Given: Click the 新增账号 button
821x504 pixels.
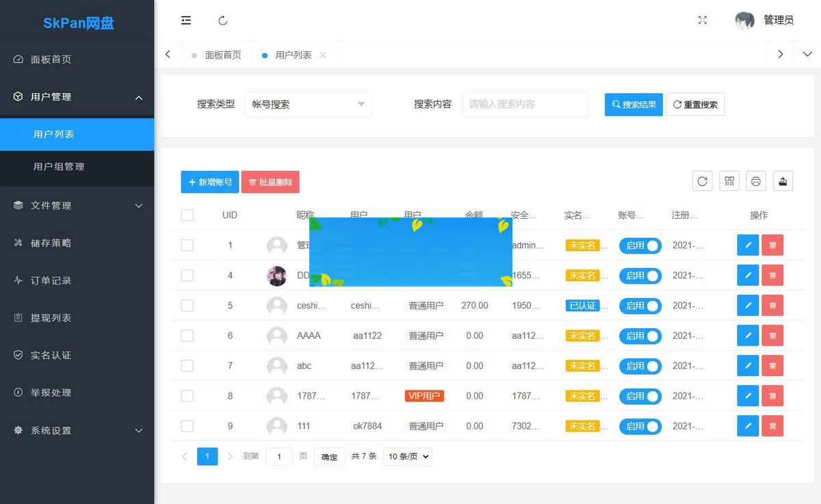Looking at the screenshot, I should click(x=209, y=182).
